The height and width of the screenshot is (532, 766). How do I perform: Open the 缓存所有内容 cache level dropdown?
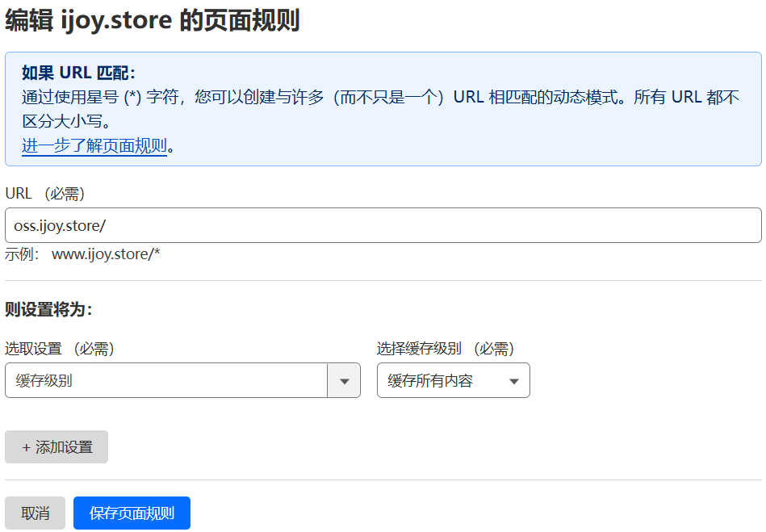tap(454, 380)
